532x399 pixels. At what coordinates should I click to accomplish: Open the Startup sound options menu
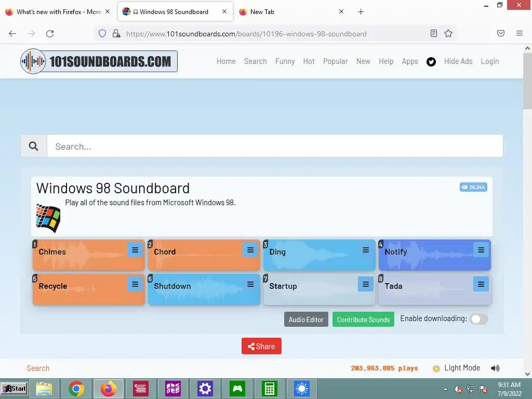[366, 284]
